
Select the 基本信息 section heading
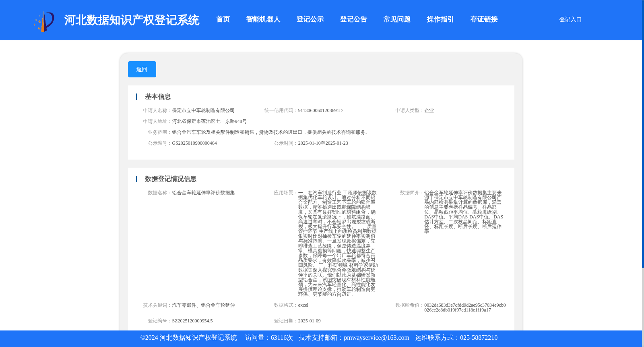158,97
